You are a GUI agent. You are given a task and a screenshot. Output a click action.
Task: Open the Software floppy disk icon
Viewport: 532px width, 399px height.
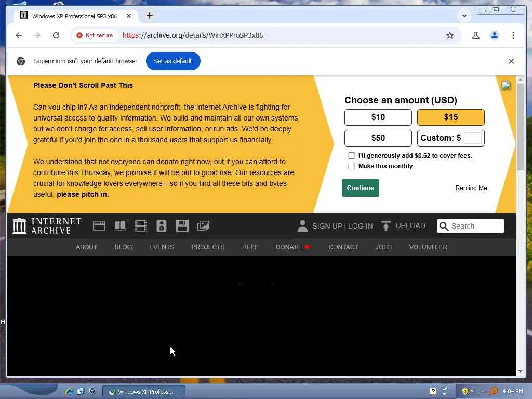[182, 226]
